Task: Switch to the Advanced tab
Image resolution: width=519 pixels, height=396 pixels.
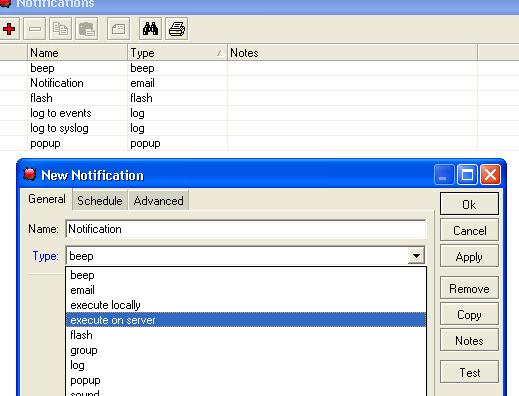Action: [x=158, y=201]
